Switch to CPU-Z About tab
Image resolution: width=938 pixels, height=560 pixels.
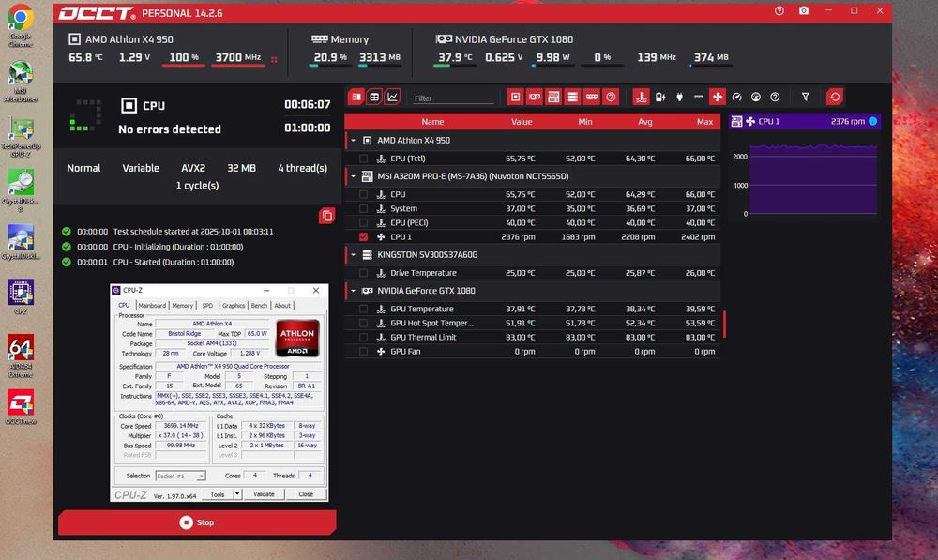(x=282, y=305)
